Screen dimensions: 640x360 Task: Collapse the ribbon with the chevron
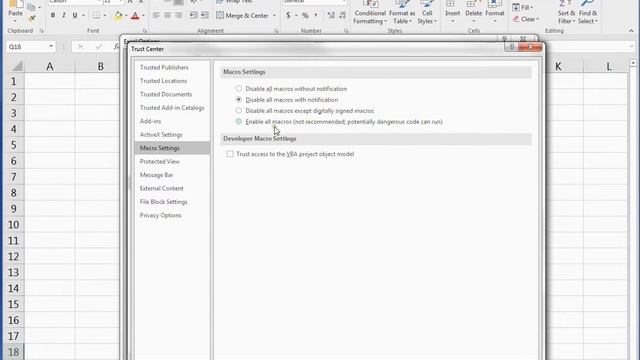coord(631,31)
